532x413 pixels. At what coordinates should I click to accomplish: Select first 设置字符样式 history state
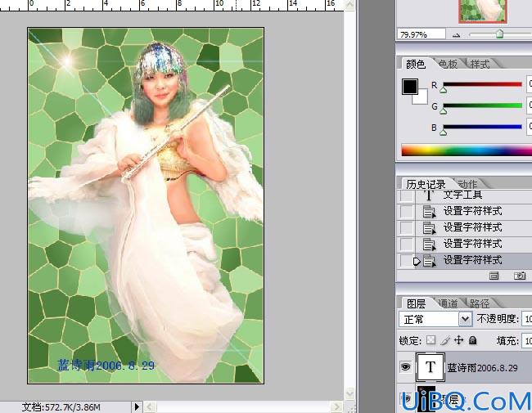(474, 212)
